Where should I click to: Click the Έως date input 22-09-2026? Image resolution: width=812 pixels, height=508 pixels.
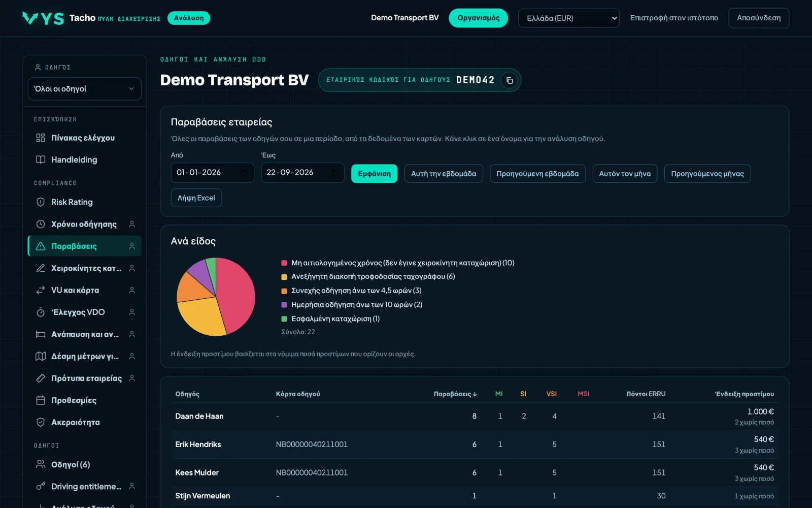pos(302,173)
